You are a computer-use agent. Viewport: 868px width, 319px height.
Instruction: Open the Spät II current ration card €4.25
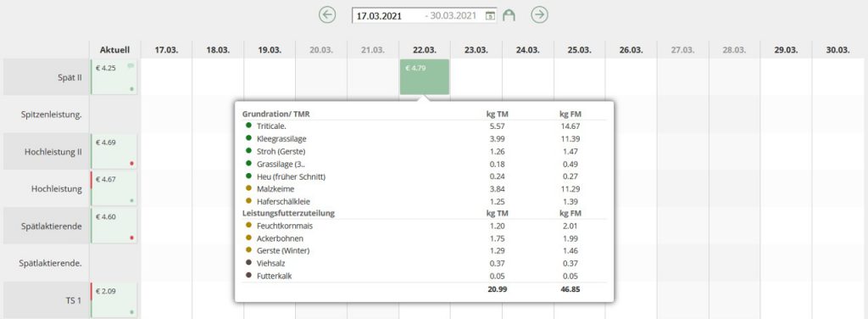point(114,77)
